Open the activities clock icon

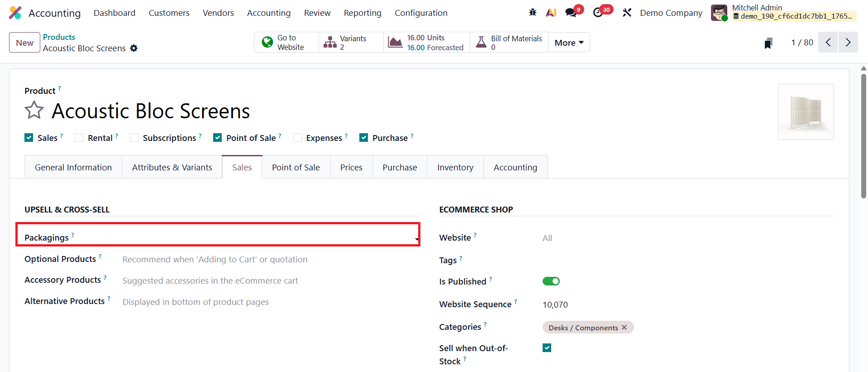[598, 13]
